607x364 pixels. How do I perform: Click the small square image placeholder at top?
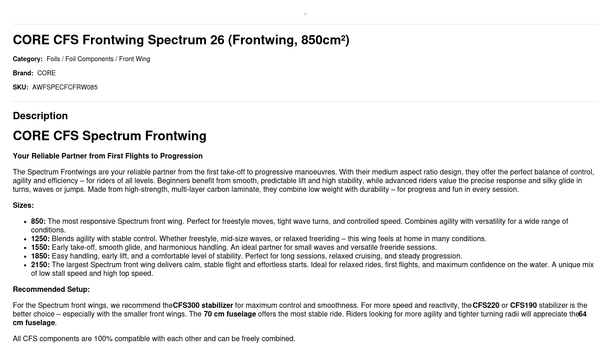click(305, 14)
